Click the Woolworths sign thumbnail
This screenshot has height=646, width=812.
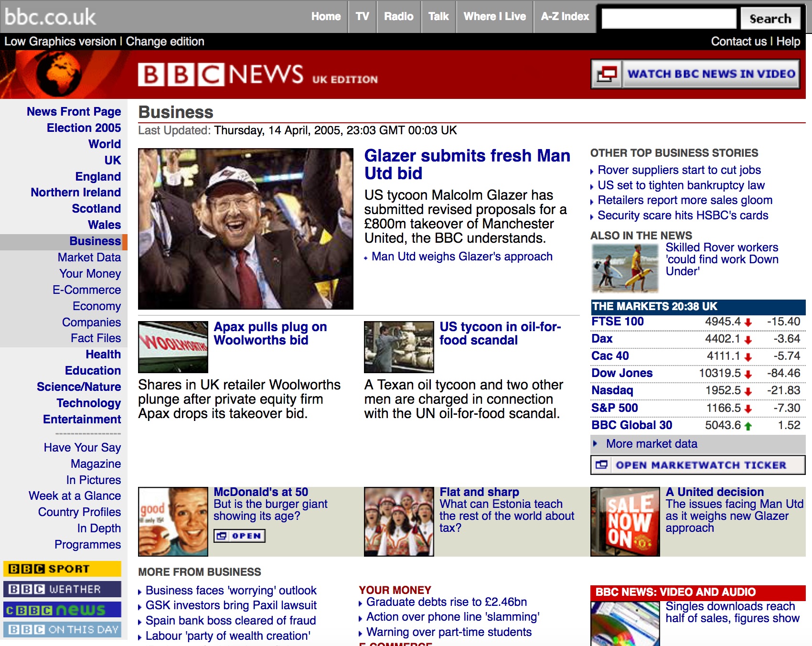coord(173,347)
